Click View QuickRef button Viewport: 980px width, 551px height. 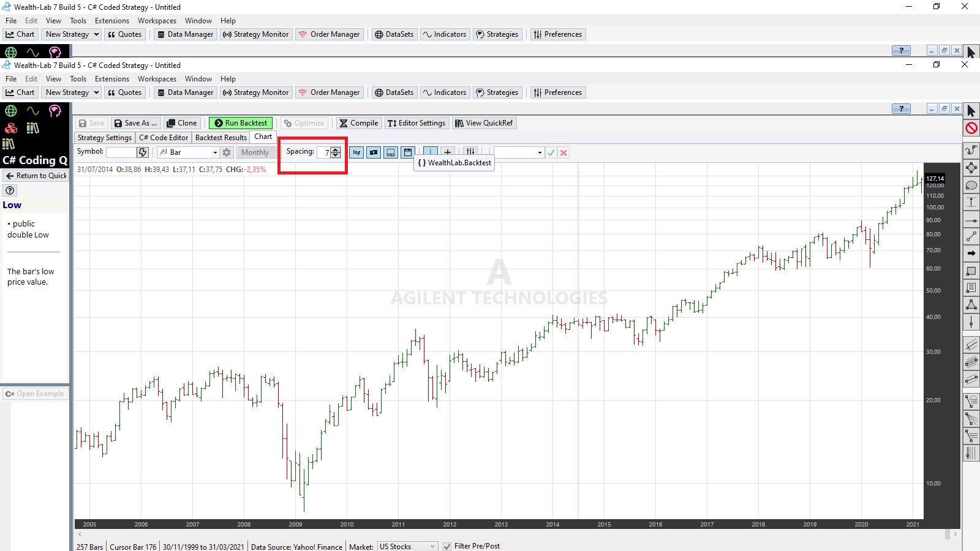(x=484, y=123)
